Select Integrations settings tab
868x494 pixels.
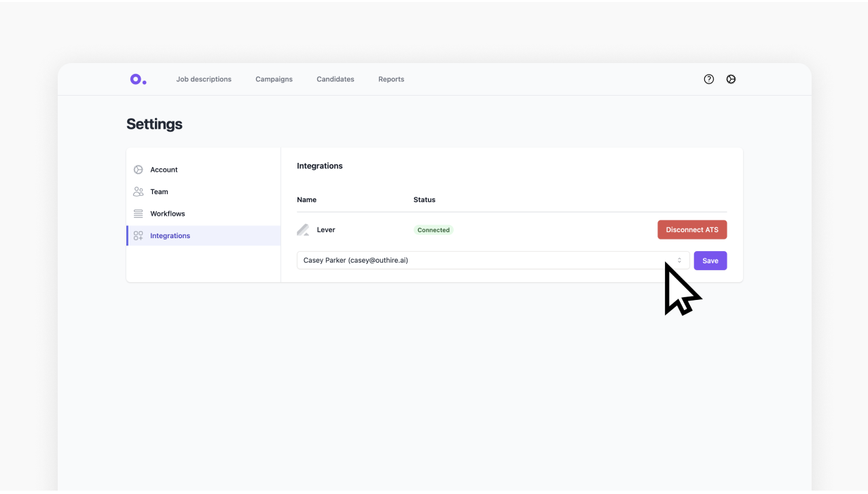tap(204, 235)
